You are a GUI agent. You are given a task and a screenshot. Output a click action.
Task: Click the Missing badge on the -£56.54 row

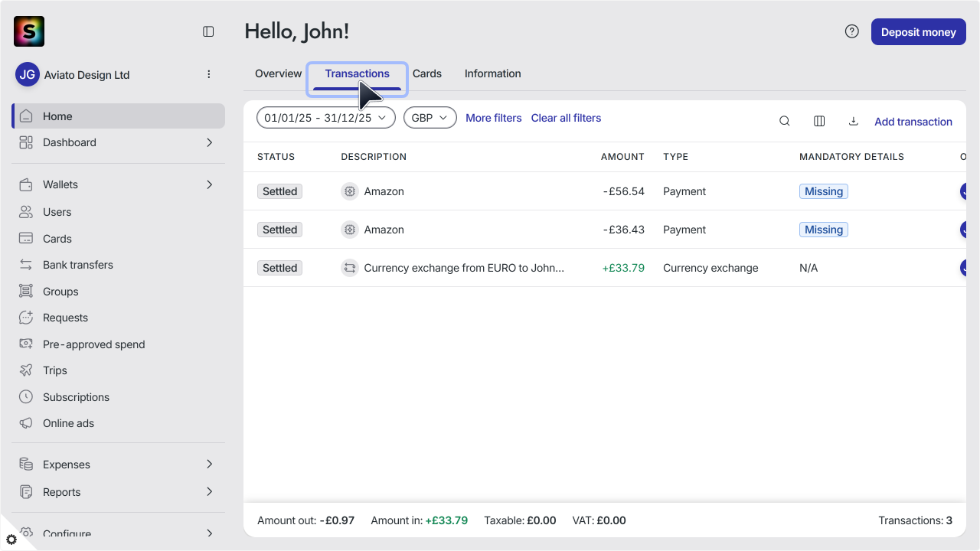pos(824,191)
